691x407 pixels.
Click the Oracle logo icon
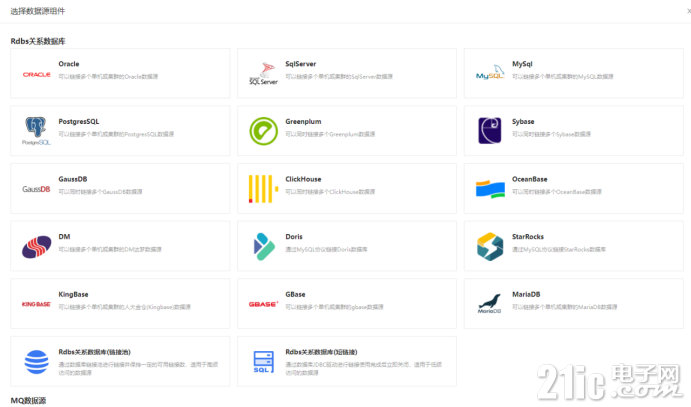pyautogui.click(x=37, y=74)
